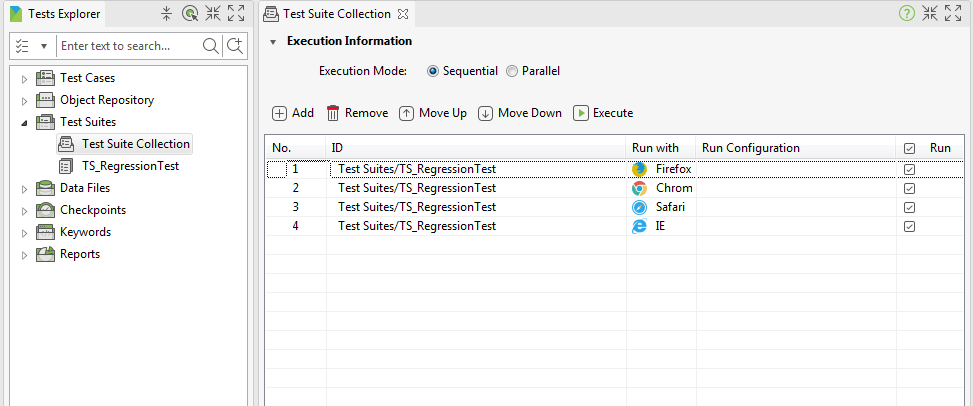This screenshot has width=973, height=406.
Task: Click the Execute button
Action: click(603, 113)
